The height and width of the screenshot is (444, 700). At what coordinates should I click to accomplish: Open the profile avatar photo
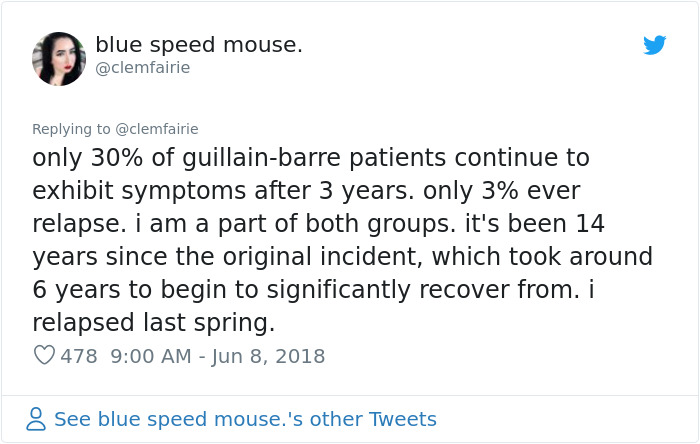[59, 58]
